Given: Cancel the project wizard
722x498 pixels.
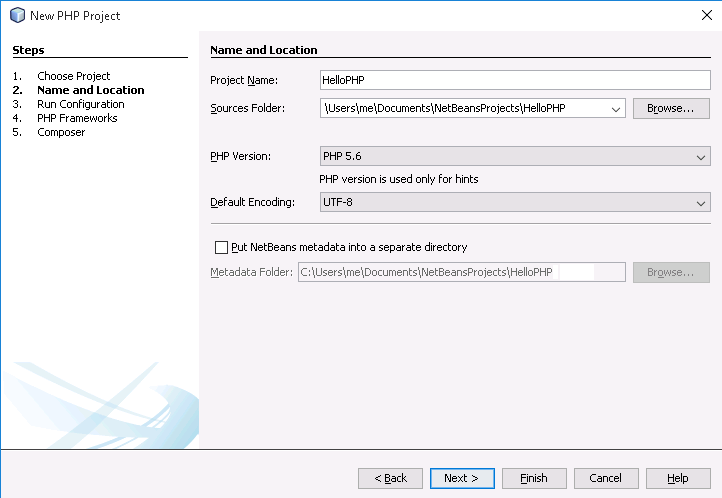Looking at the screenshot, I should (x=606, y=478).
